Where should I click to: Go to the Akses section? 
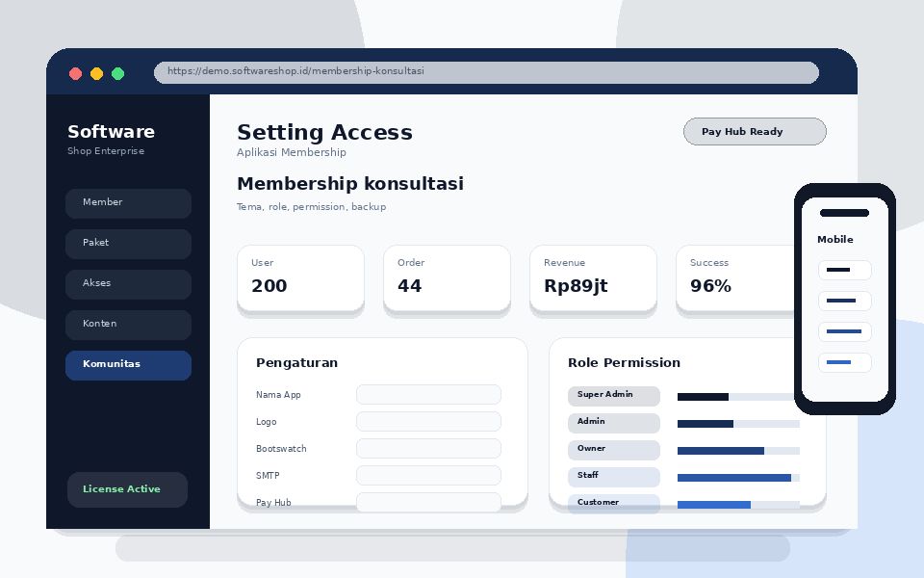[x=128, y=284]
